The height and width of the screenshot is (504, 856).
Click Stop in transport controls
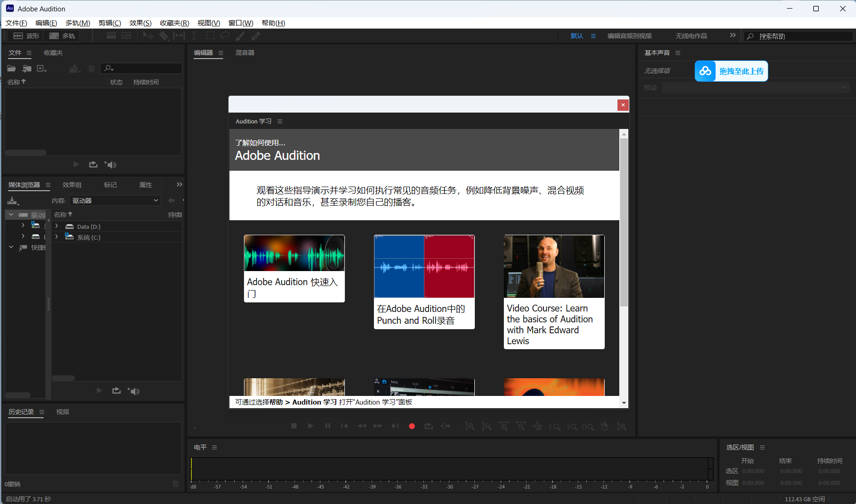[294, 426]
